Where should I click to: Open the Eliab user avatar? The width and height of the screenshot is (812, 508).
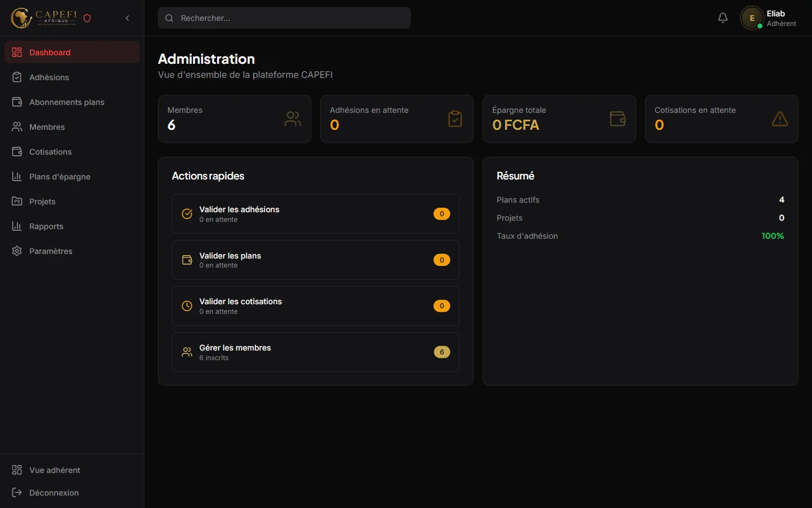point(752,18)
